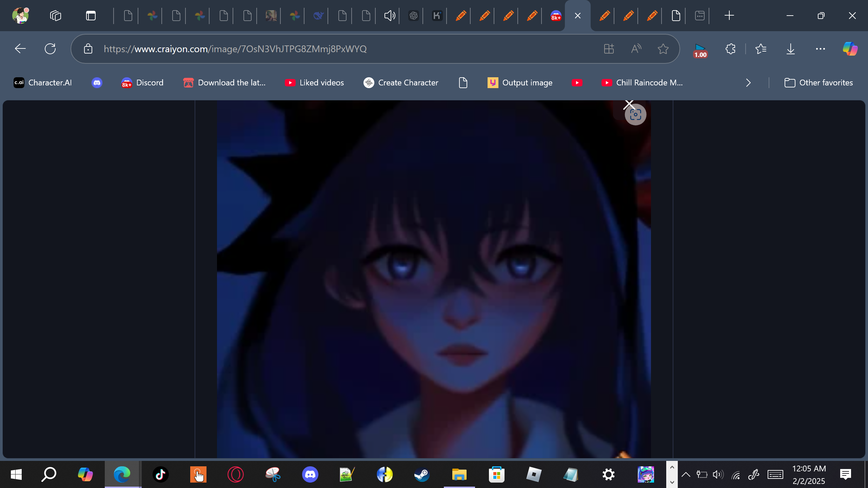Open the Liked videos bookmark
Image resolution: width=868 pixels, height=488 pixels.
[314, 83]
